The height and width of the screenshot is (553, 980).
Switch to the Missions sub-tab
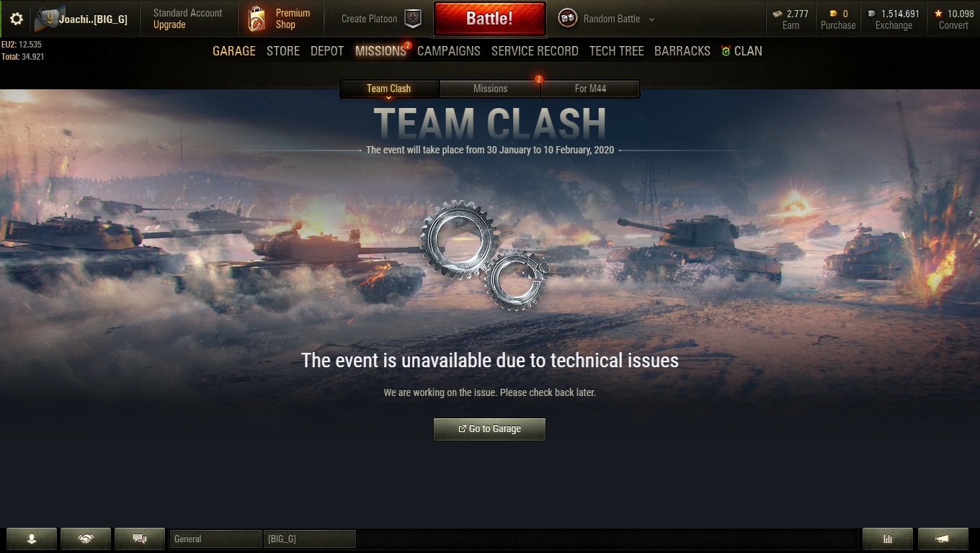point(490,89)
